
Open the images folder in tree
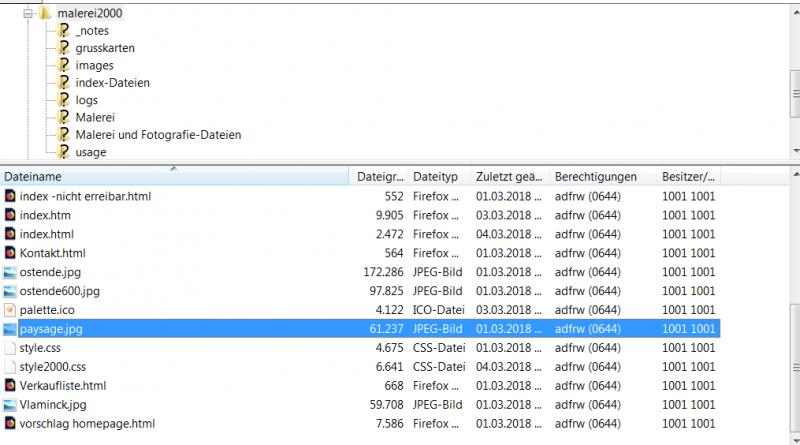tap(94, 66)
